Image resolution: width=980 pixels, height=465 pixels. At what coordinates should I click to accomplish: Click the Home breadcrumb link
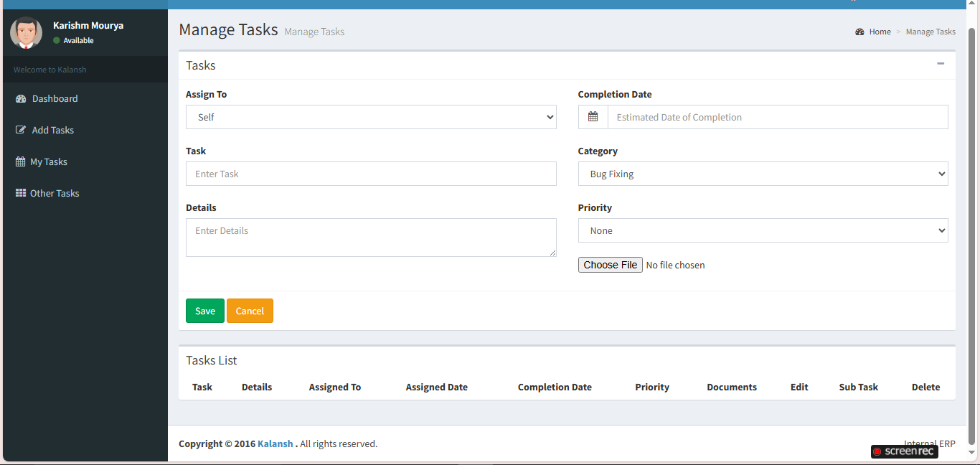880,32
